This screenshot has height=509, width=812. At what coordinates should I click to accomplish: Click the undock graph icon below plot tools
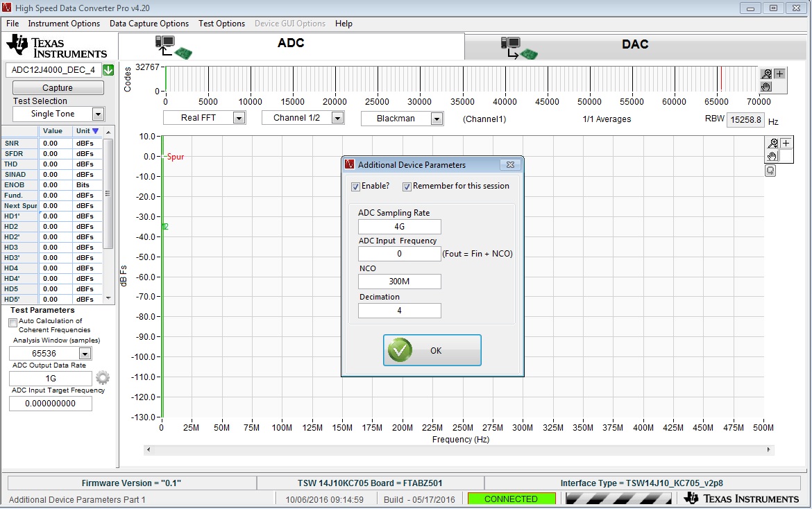[x=770, y=171]
